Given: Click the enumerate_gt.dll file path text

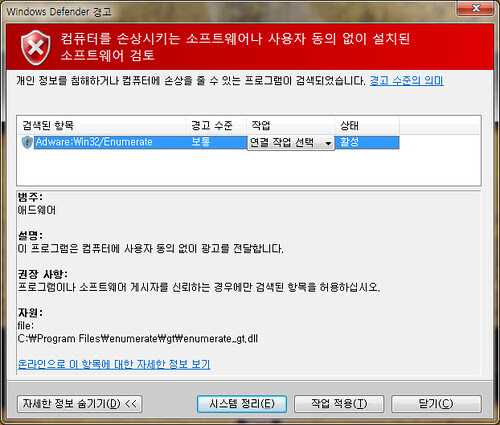Looking at the screenshot, I should tap(138, 339).
